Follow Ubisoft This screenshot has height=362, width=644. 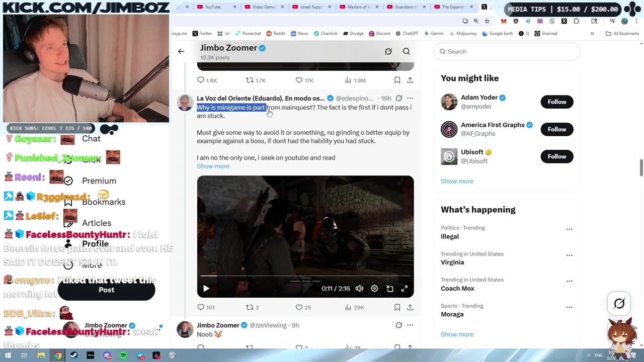[557, 156]
